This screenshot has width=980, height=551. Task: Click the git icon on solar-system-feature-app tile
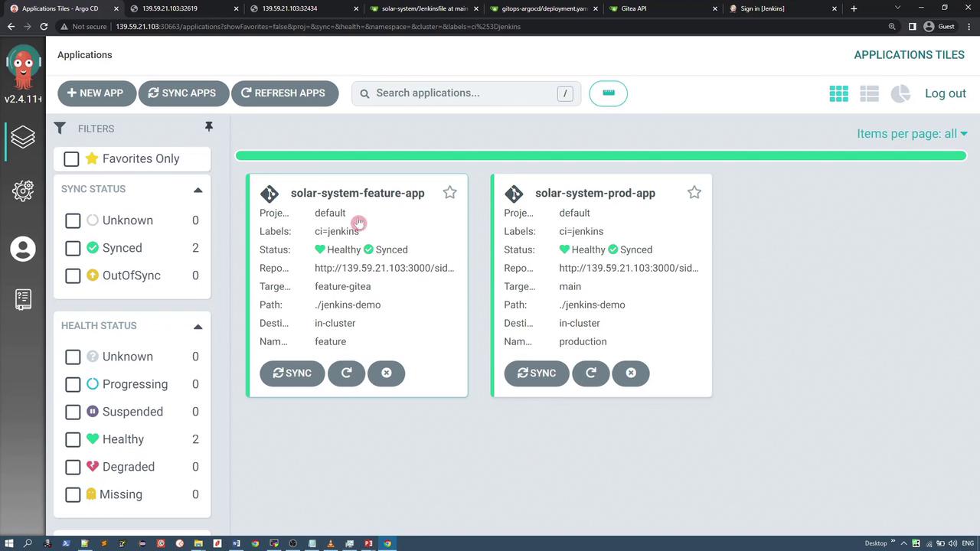[x=269, y=194]
